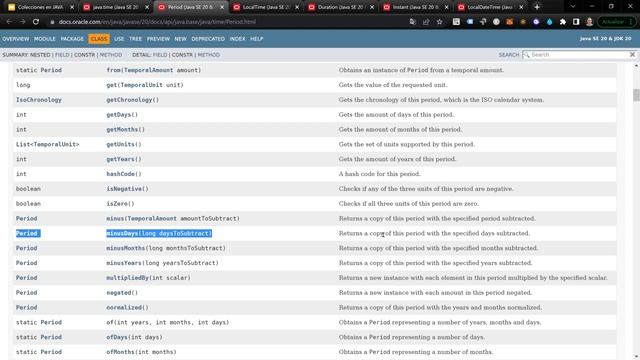This screenshot has height=360, width=640.
Task: Open the getMonths() method link
Action: pos(125,129)
